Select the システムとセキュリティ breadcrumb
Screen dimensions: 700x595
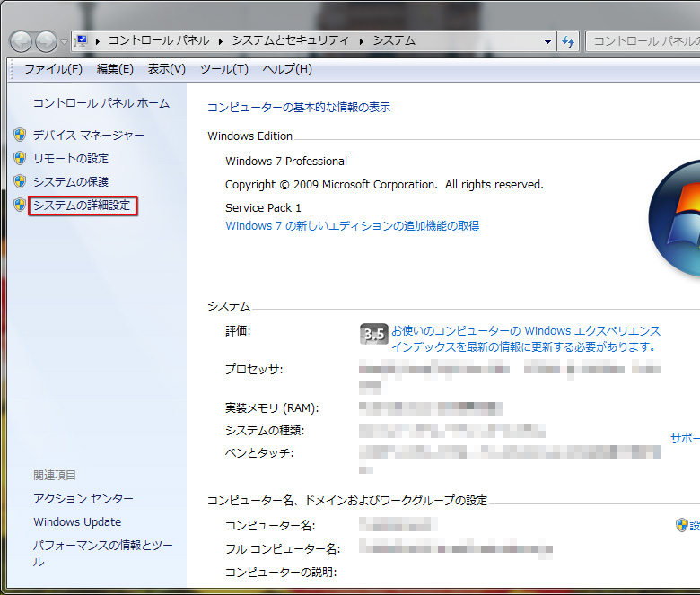pos(290,41)
